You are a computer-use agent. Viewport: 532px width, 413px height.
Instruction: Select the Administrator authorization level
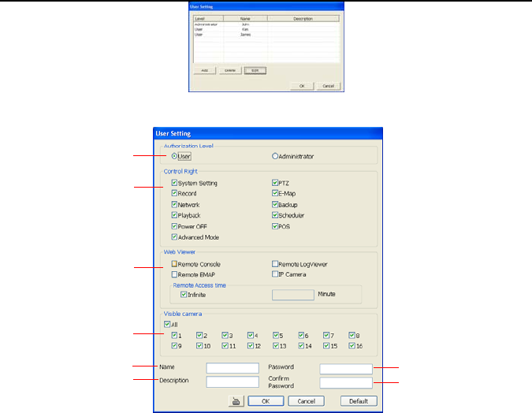click(275, 156)
